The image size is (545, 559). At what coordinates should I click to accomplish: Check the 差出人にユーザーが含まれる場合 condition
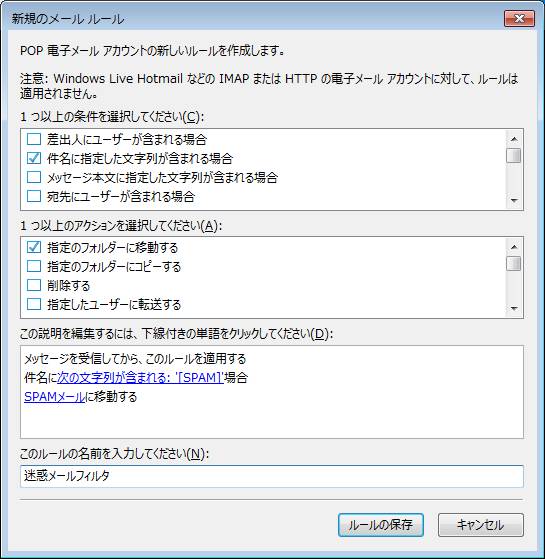click(34, 139)
